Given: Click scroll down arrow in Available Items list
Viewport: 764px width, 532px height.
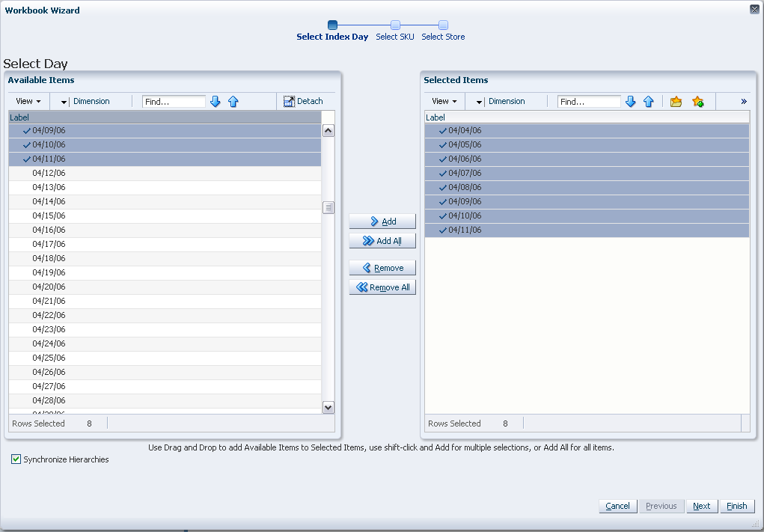Looking at the screenshot, I should click(x=328, y=407).
